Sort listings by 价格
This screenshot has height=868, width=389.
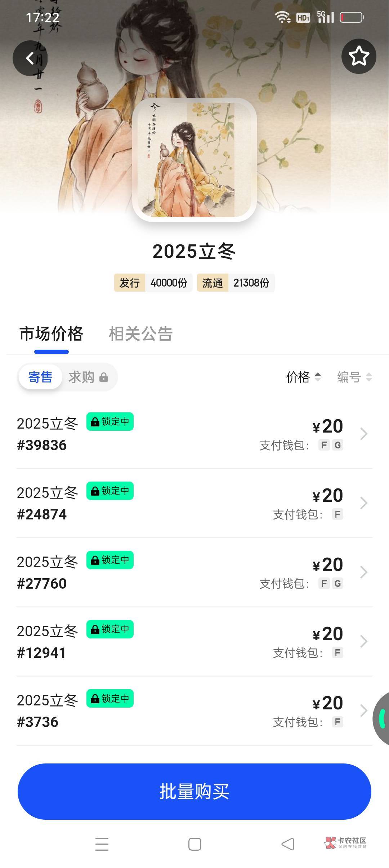coord(303,377)
